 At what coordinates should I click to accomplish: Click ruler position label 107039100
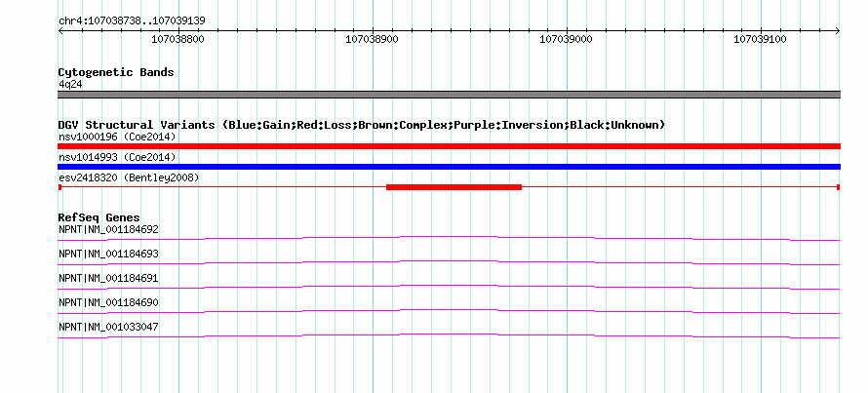(760, 39)
